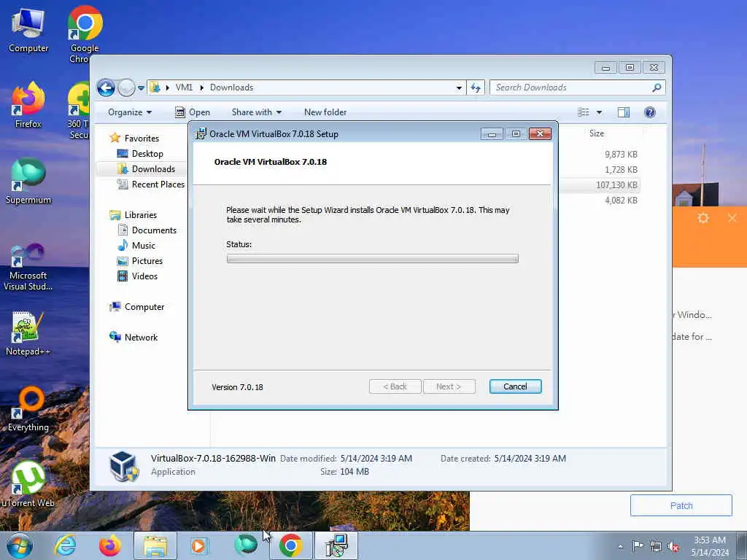The height and width of the screenshot is (560, 747).
Task: Click Open in Explorer toolbar
Action: [193, 112]
